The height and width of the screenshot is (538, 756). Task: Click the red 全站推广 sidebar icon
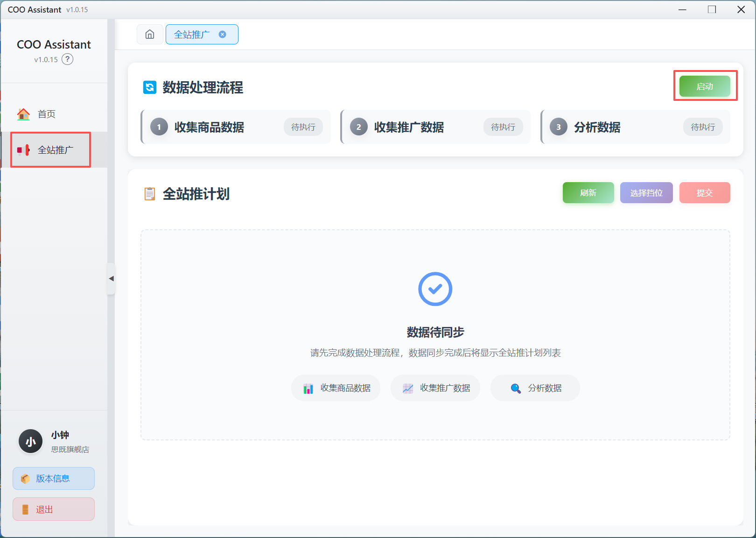coord(24,150)
